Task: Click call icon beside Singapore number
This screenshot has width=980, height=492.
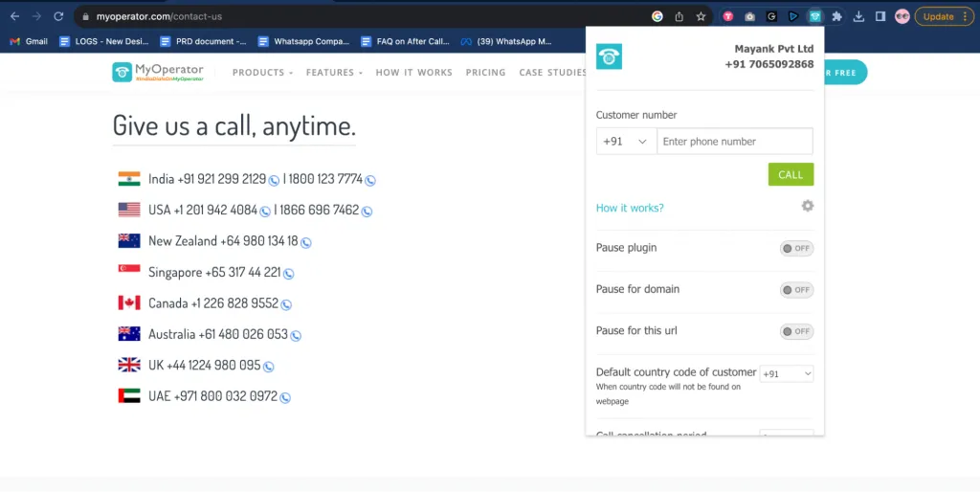Action: [x=288, y=273]
